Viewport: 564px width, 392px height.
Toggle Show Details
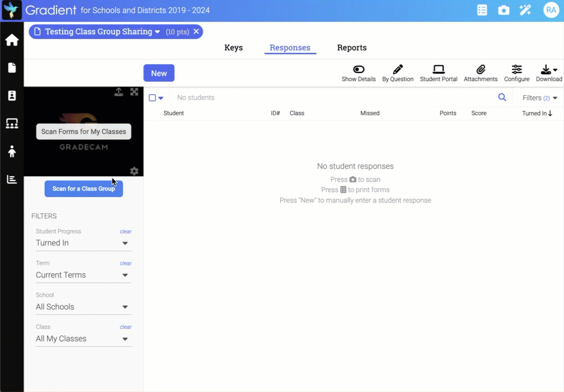point(358,73)
